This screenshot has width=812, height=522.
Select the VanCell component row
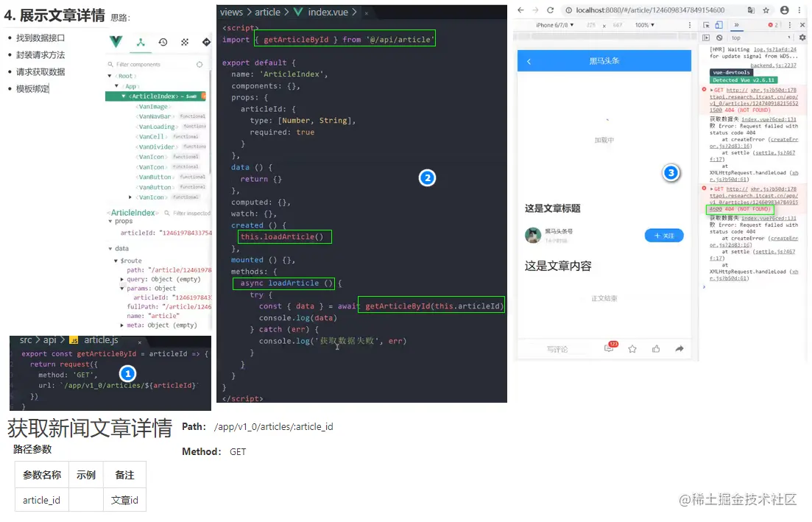tap(167, 137)
